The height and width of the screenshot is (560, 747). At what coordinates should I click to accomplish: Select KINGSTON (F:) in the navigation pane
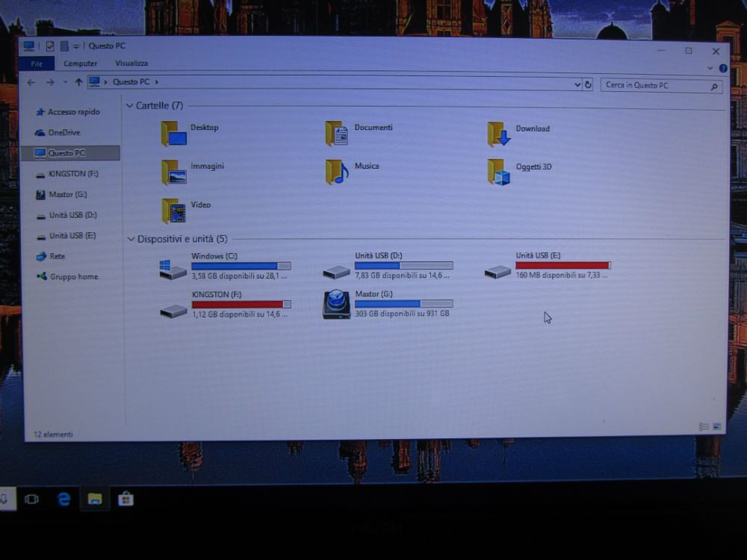pyautogui.click(x=72, y=174)
